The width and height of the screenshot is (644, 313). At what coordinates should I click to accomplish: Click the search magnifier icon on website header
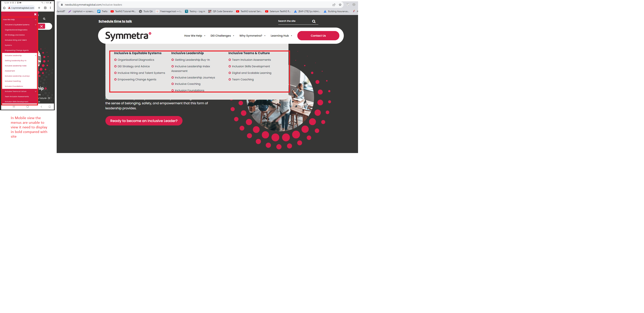314,22
